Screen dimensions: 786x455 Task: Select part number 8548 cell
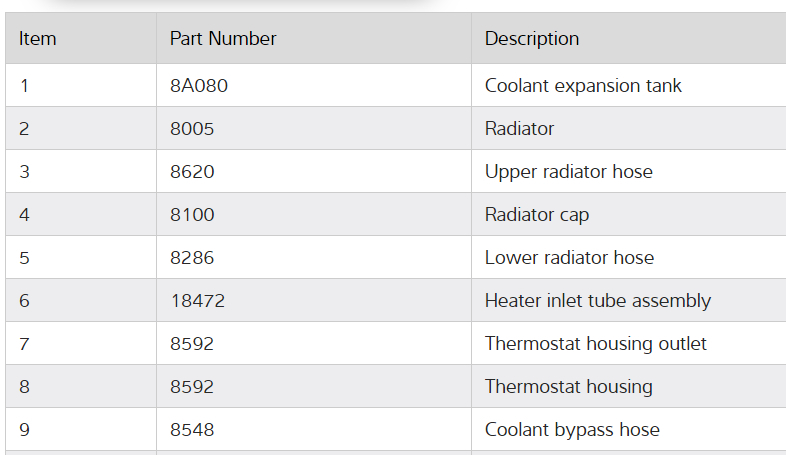192,430
